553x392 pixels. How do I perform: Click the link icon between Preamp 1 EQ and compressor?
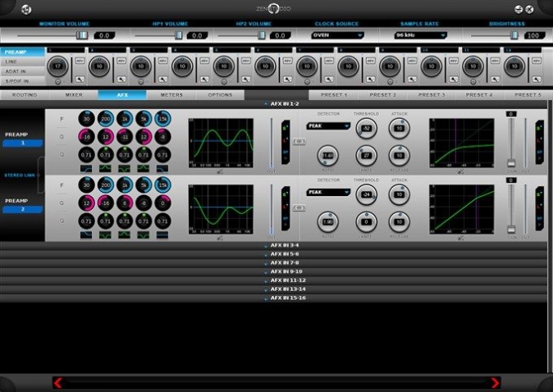click(299, 141)
